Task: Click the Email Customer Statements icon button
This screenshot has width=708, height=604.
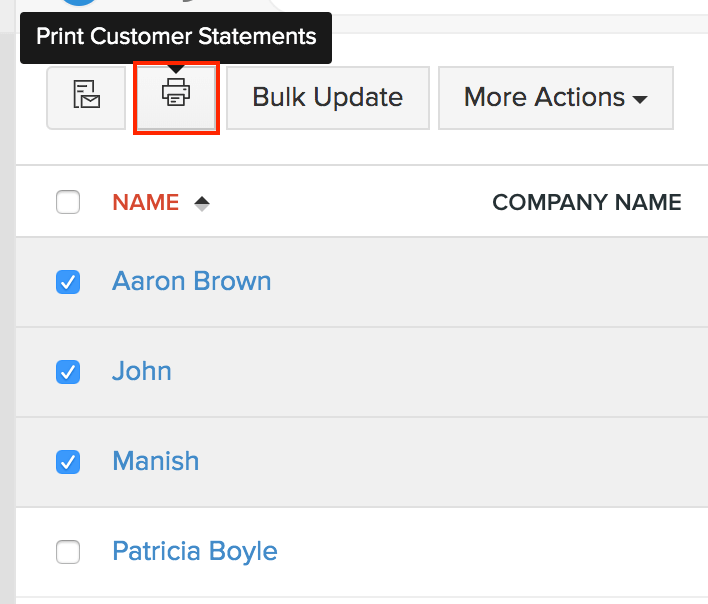Action: [x=86, y=98]
